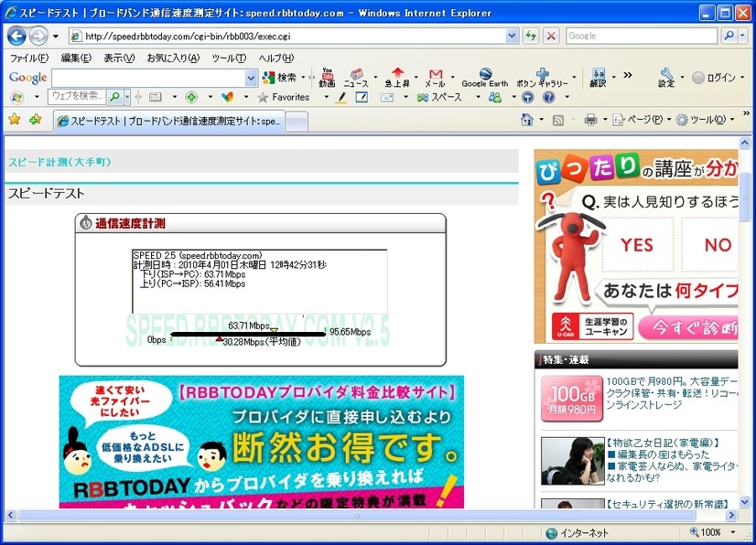Open the zoom level 100% dropdown
Viewport: 756px width, 545px height.
point(733,532)
